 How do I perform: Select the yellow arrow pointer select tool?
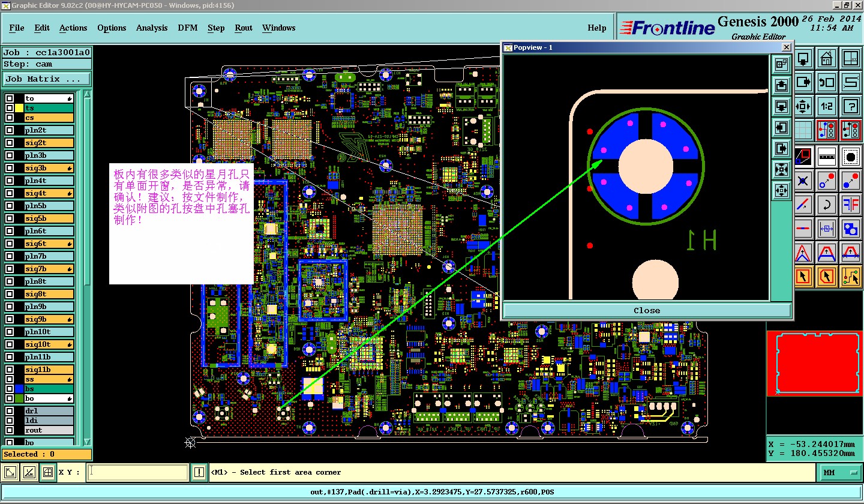pyautogui.click(x=803, y=276)
